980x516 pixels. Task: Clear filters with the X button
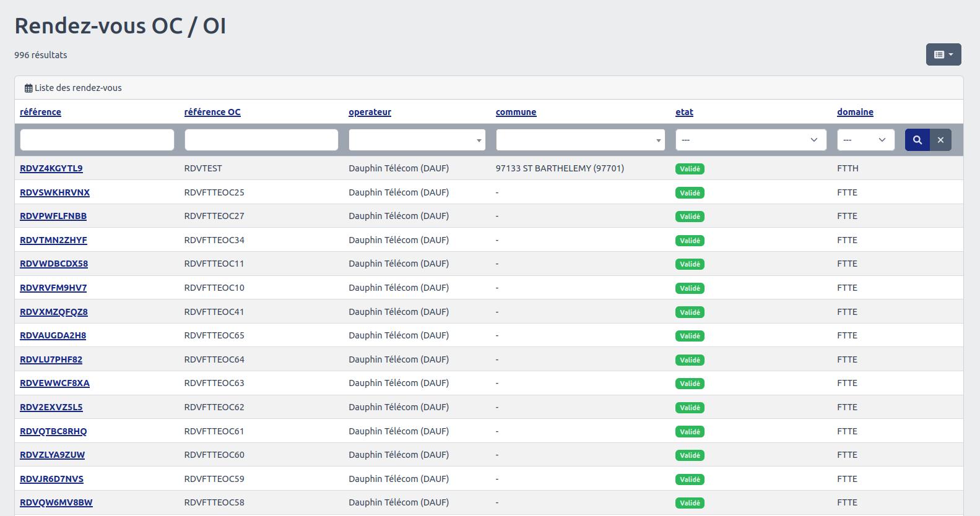point(940,140)
